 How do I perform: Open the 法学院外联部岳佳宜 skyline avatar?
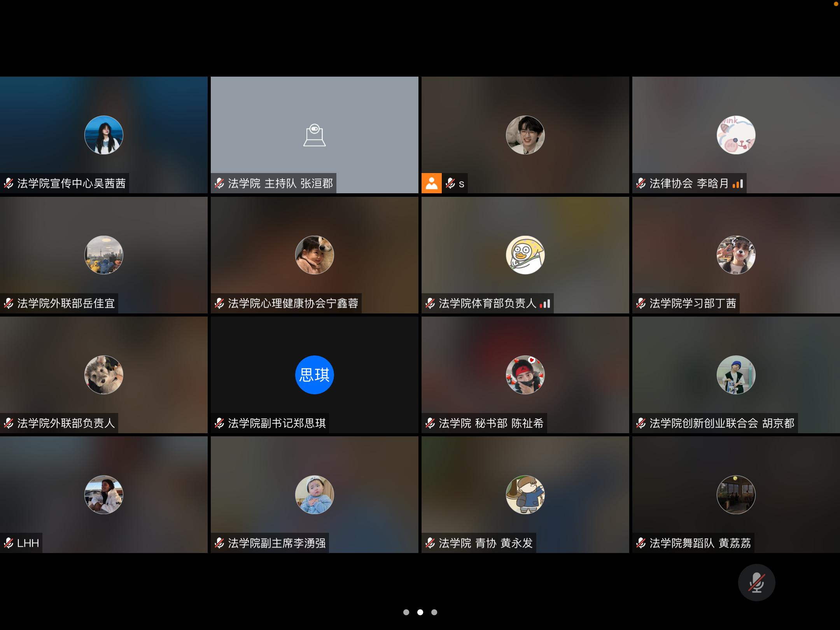pos(103,255)
